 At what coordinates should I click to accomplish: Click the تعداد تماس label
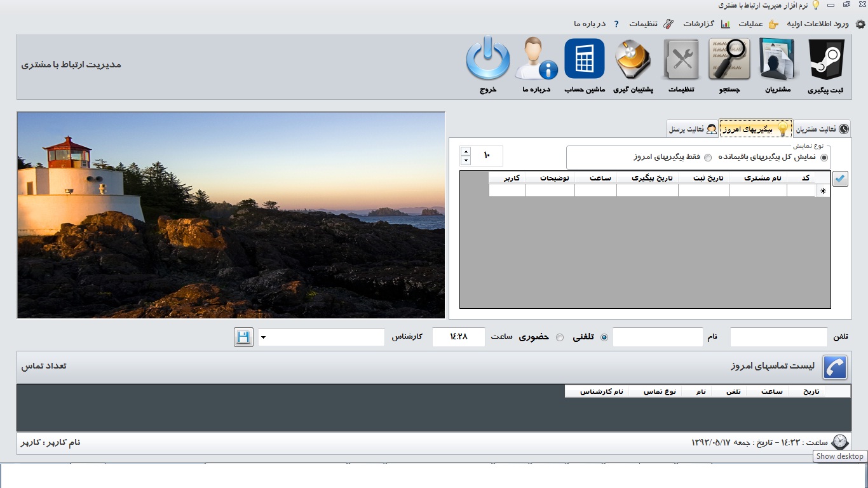tap(44, 367)
